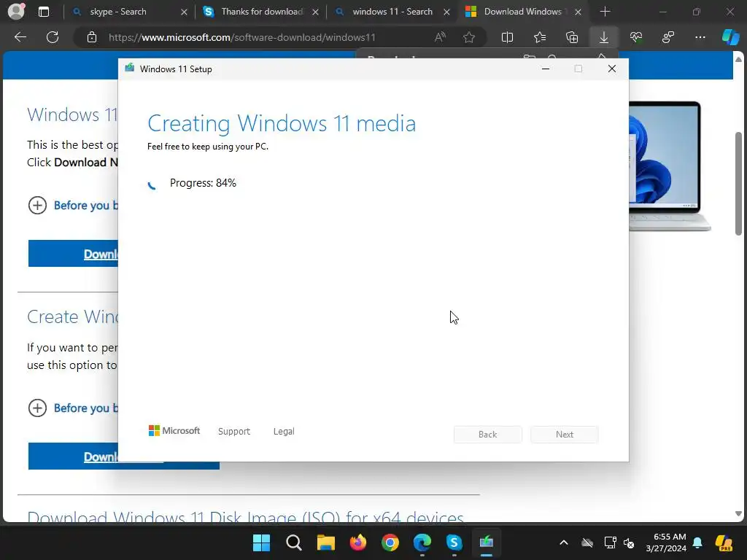
Task: Select Windows 11 Setup taskbar icon
Action: pyautogui.click(x=487, y=542)
